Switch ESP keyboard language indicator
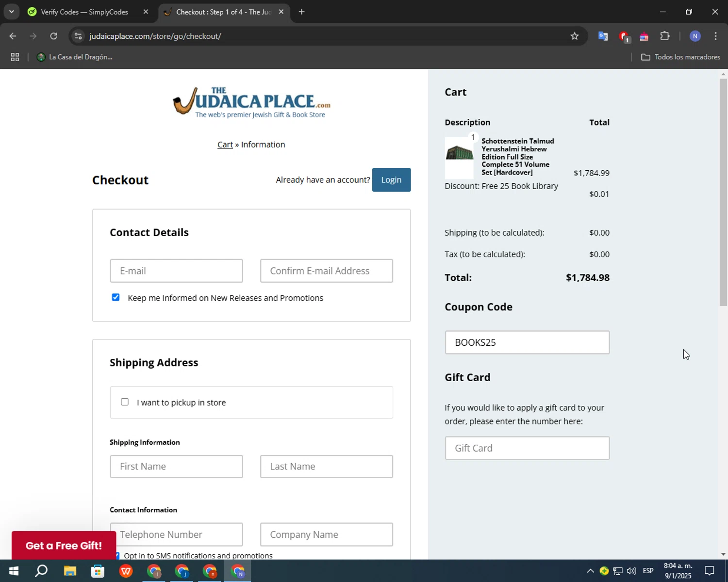Screen dimensions: 728x582 (648, 571)
